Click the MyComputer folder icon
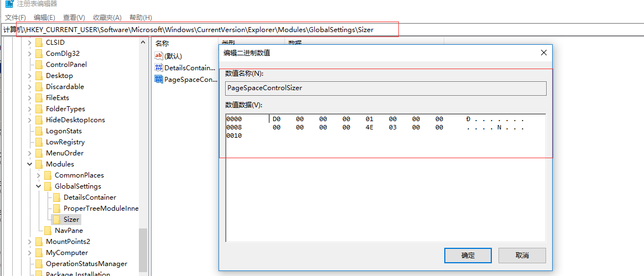644x276 pixels. point(39,253)
